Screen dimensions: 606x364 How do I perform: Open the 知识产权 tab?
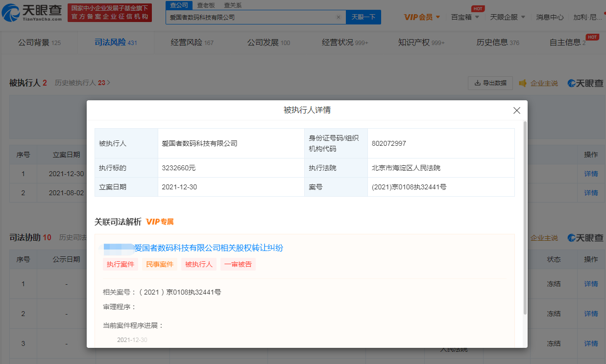pyautogui.click(x=421, y=43)
